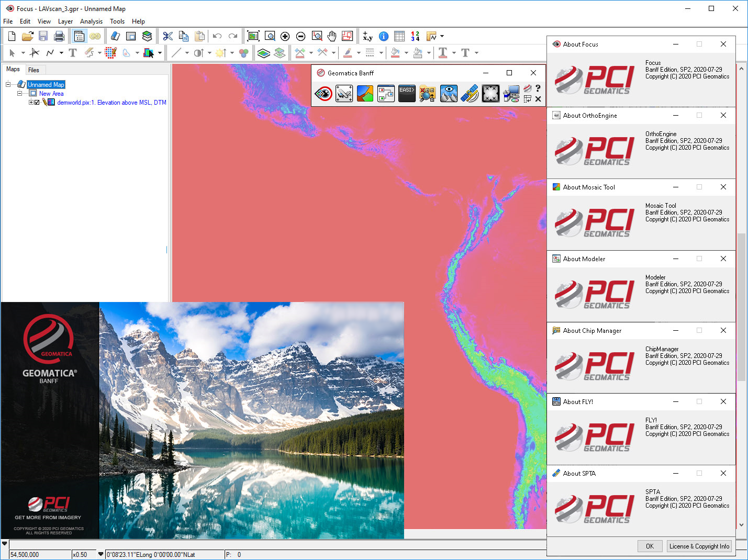The width and height of the screenshot is (748, 560).
Task: Switch to the Maps tab
Action: pos(13,69)
